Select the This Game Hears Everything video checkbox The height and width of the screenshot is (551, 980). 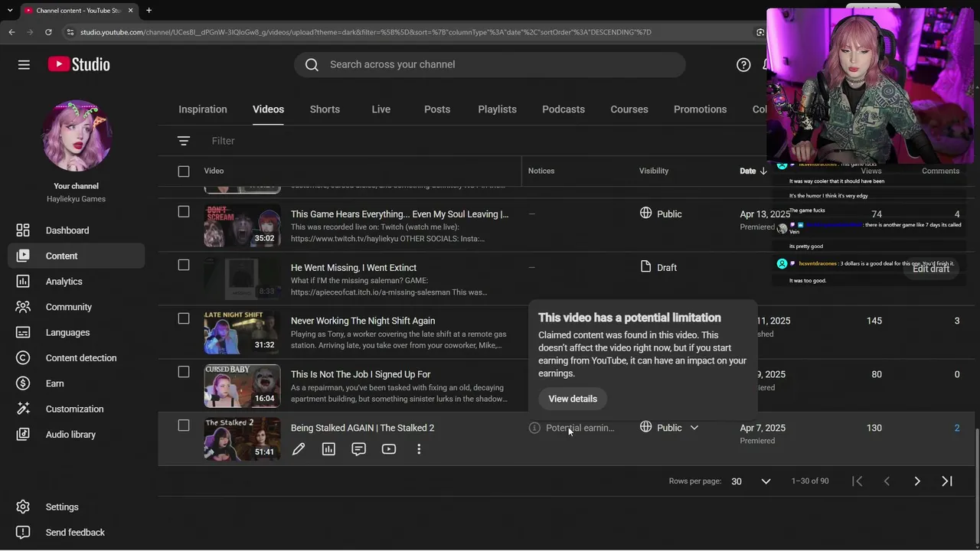click(x=184, y=211)
